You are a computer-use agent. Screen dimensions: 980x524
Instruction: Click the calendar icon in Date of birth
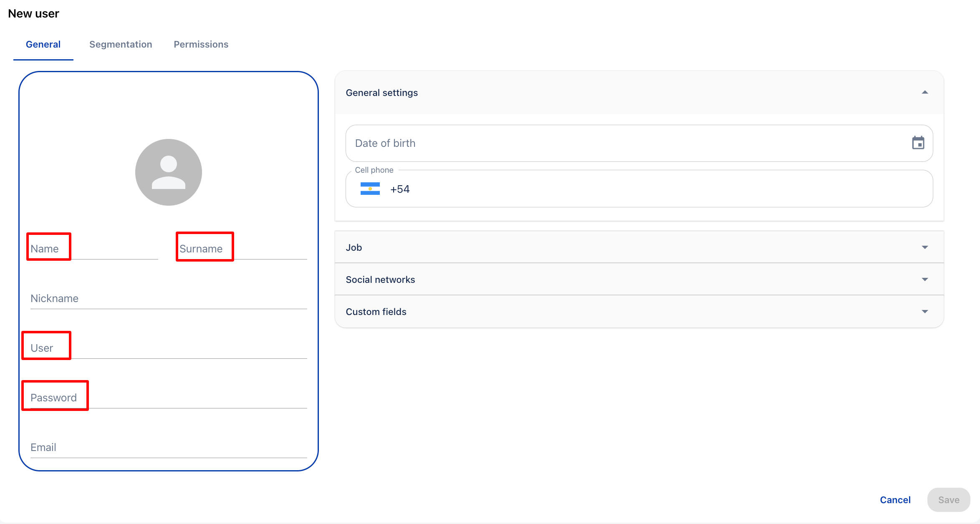[918, 143]
